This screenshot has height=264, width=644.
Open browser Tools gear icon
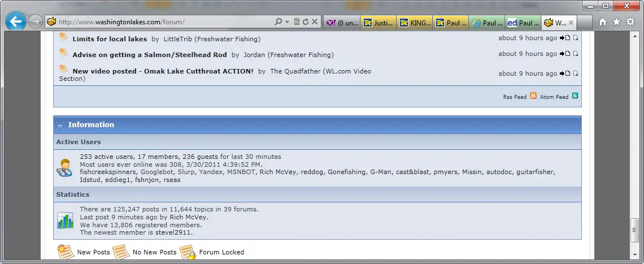(630, 22)
